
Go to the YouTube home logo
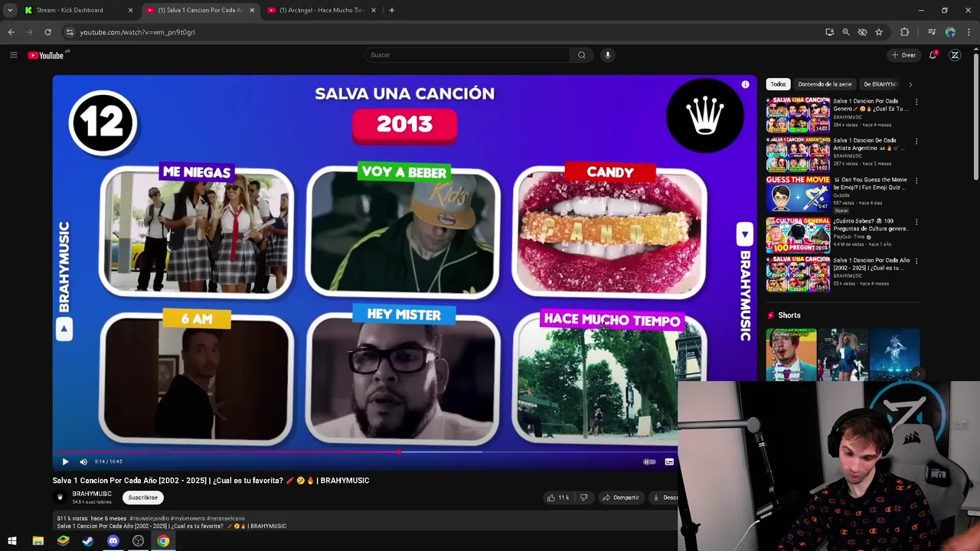[46, 55]
